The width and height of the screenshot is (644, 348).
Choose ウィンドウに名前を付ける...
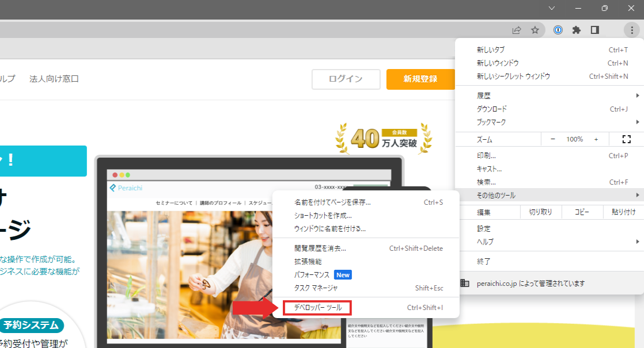(366, 229)
